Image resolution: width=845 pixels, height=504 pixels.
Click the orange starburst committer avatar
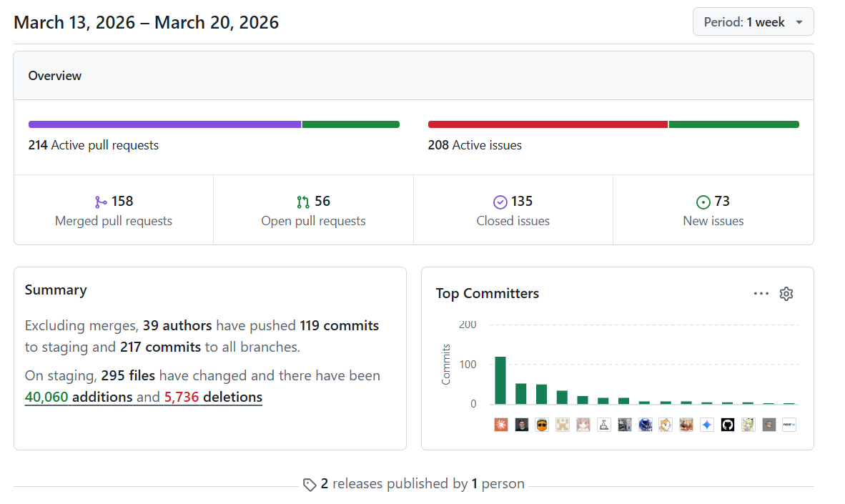[501, 425]
